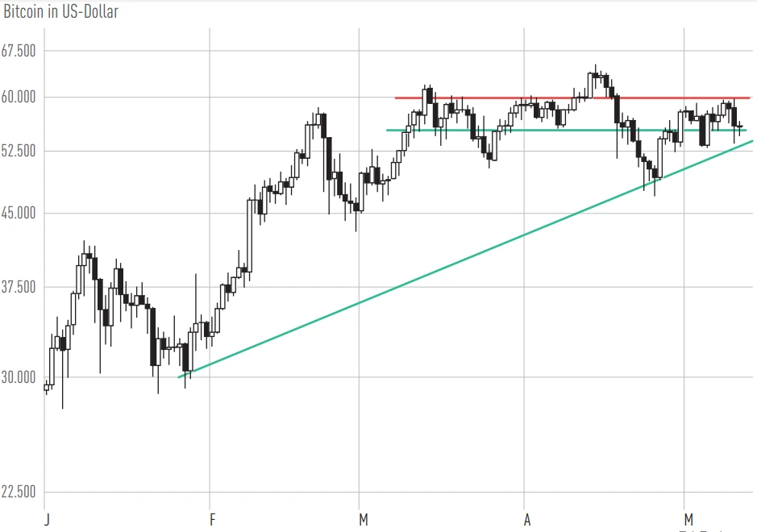This screenshot has width=757, height=532.
Task: Select the 37.500 price axis label
Action: pos(19,287)
